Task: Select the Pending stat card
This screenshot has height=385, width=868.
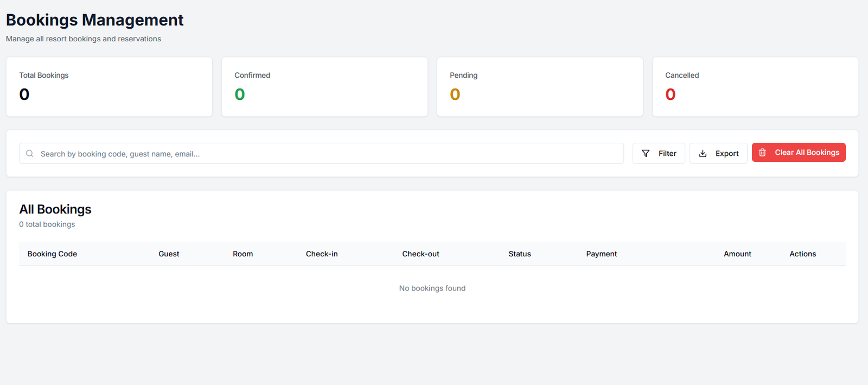Action: pyautogui.click(x=540, y=87)
